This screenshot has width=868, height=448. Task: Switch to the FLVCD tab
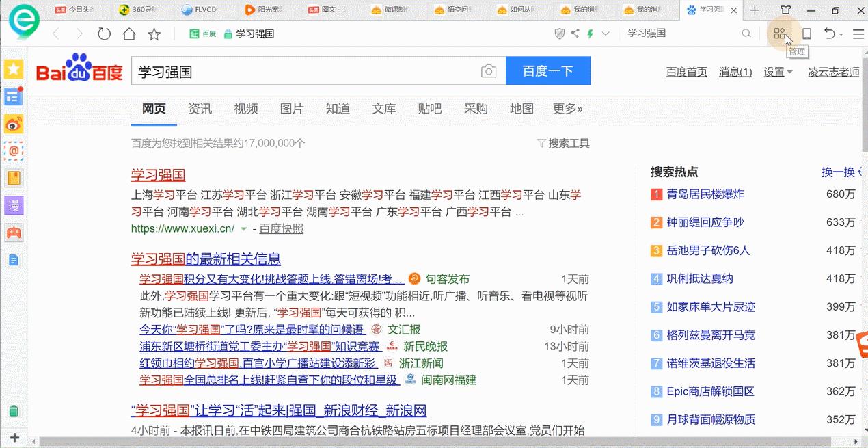[x=200, y=10]
